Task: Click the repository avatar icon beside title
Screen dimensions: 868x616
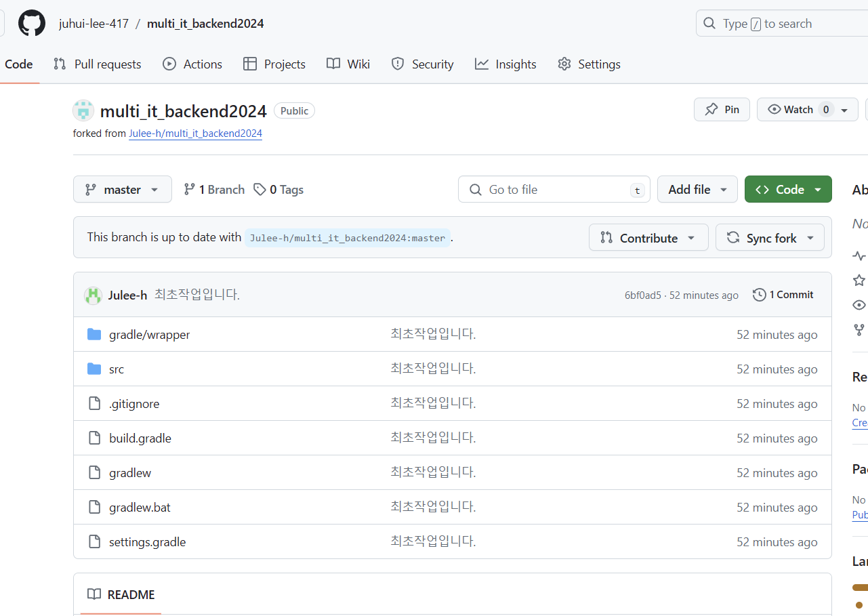Action: pos(83,110)
